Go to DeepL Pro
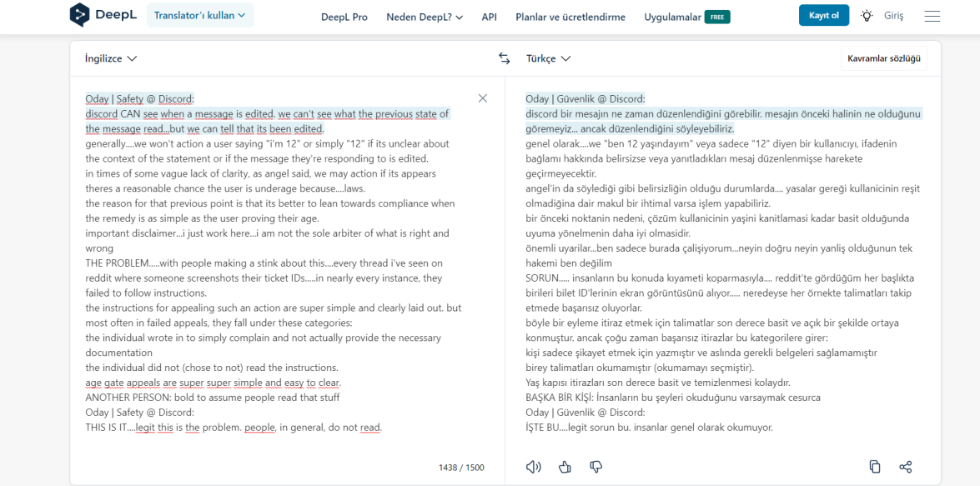 click(344, 17)
